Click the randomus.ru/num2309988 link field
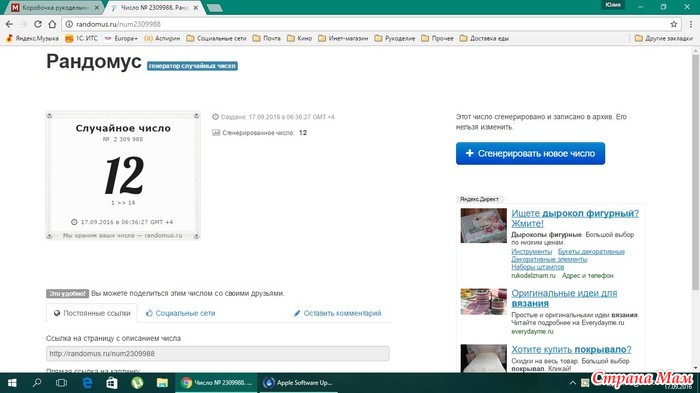The height and width of the screenshot is (393, 700). (x=217, y=353)
